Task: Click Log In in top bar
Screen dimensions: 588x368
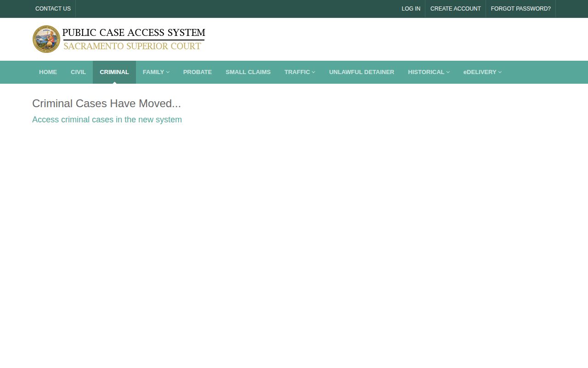Action: [411, 9]
